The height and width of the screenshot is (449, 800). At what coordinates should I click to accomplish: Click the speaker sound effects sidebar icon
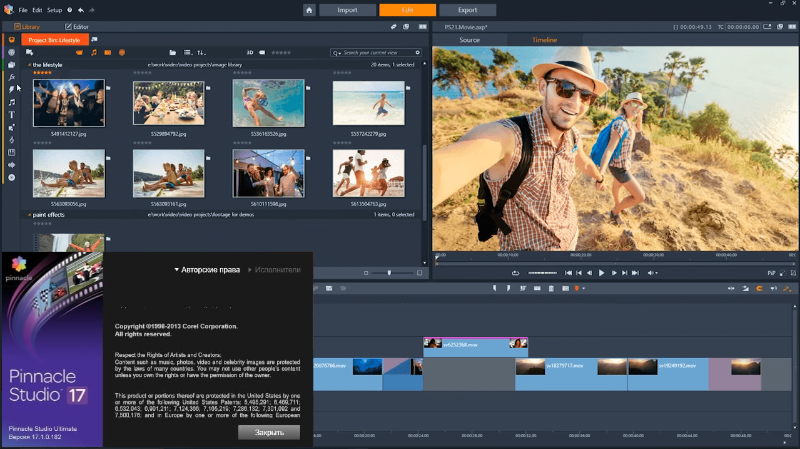click(11, 165)
